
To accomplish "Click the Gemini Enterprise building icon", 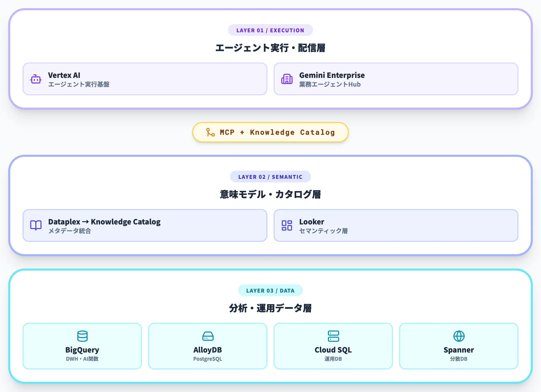I will (287, 79).
